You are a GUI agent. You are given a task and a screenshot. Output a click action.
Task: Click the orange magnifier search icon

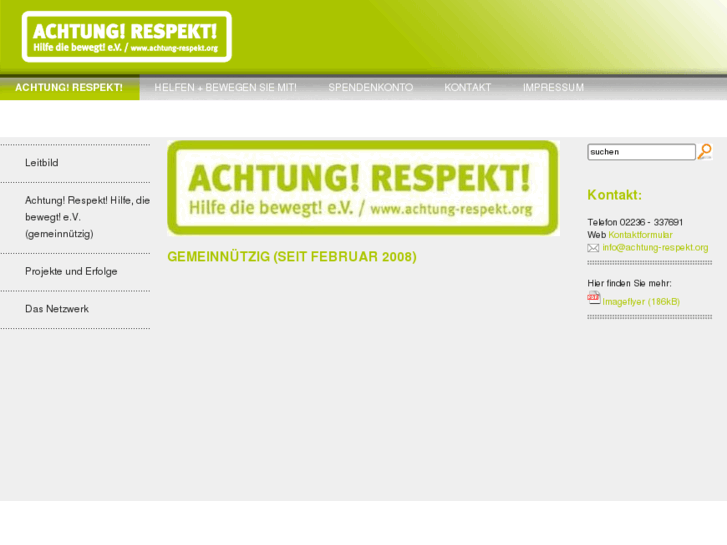click(x=705, y=152)
